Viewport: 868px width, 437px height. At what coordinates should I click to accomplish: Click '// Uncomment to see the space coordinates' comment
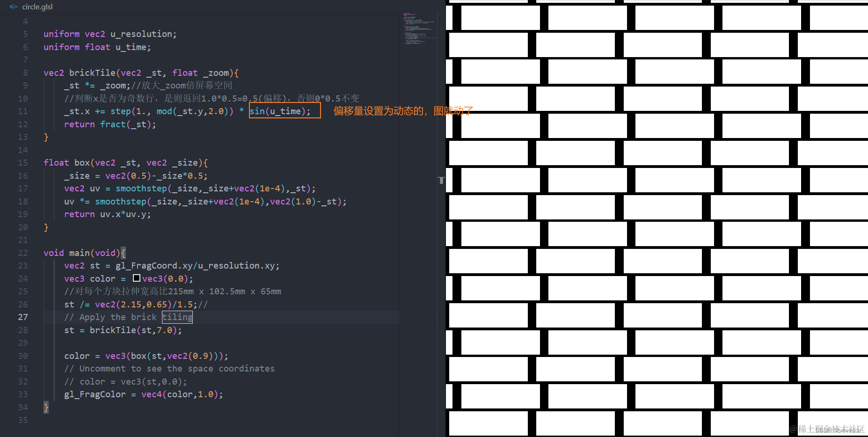[169, 369]
